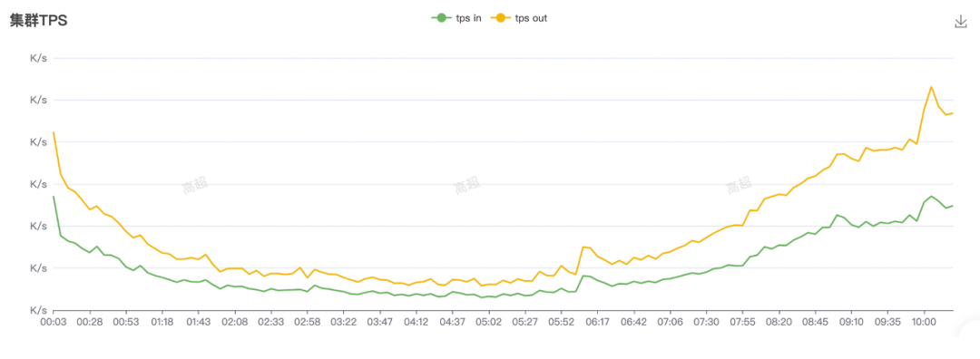Toggle the tps out legend series
This screenshot has height=359, width=980.
point(519,18)
